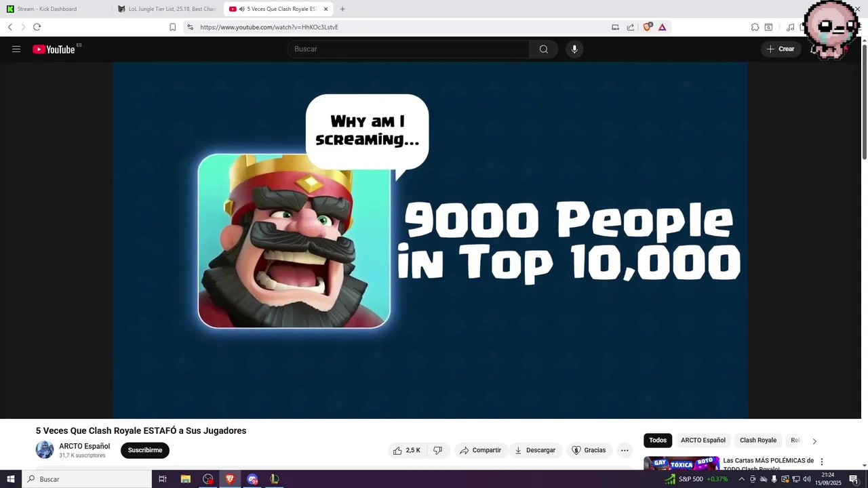The width and height of the screenshot is (868, 488).
Task: Open the ARCTO Español channel name link
Action: click(84, 446)
